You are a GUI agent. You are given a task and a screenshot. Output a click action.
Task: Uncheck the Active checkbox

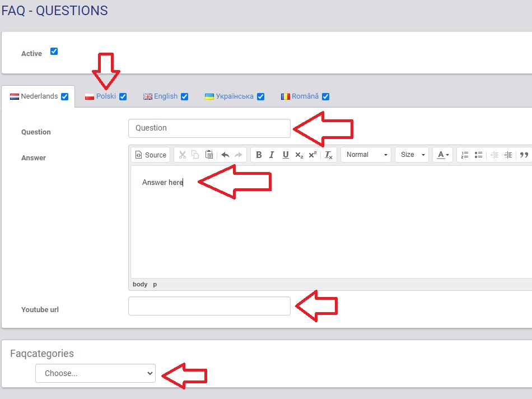pyautogui.click(x=54, y=52)
